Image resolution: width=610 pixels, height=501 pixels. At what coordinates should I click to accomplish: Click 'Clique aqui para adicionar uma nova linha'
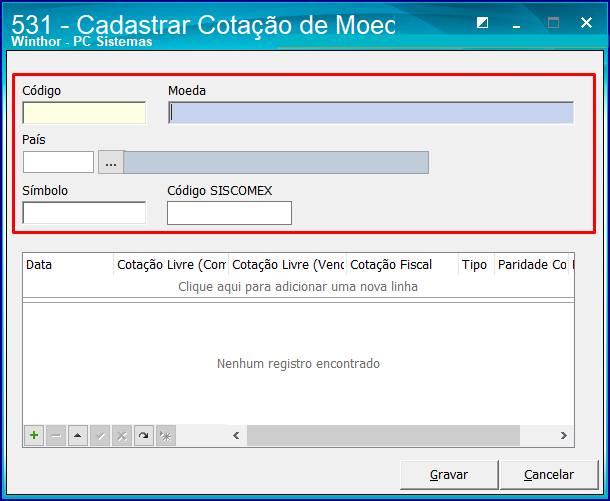coord(298,287)
